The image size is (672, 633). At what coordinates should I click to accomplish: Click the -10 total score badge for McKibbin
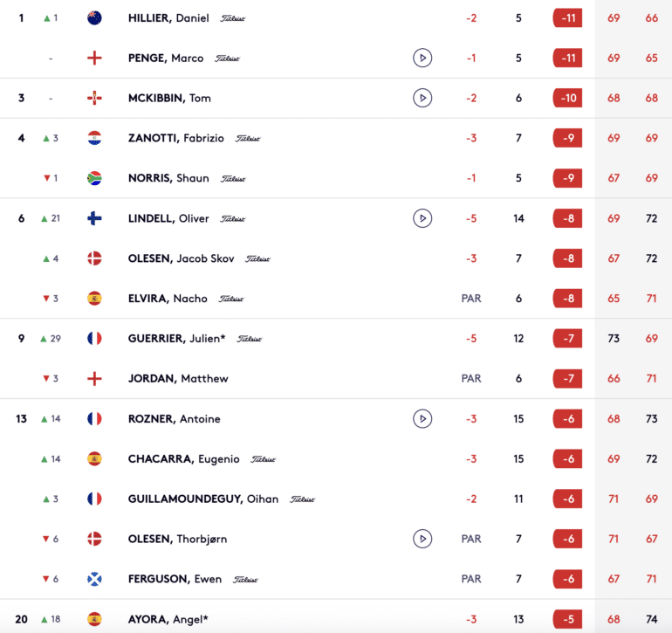pyautogui.click(x=568, y=98)
